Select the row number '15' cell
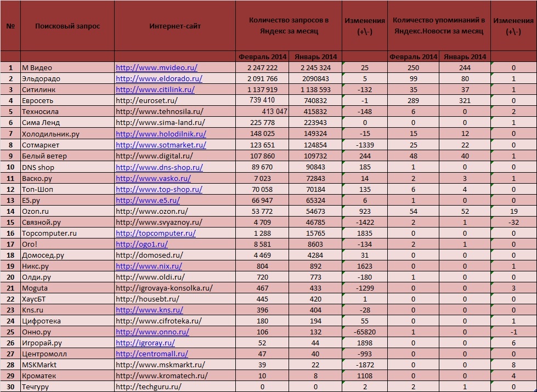The image size is (537, 392). [10, 222]
